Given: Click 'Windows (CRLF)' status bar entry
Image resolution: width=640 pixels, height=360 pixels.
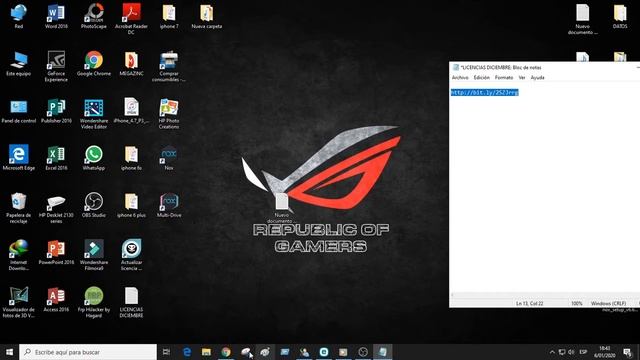Looking at the screenshot, I should [608, 304].
